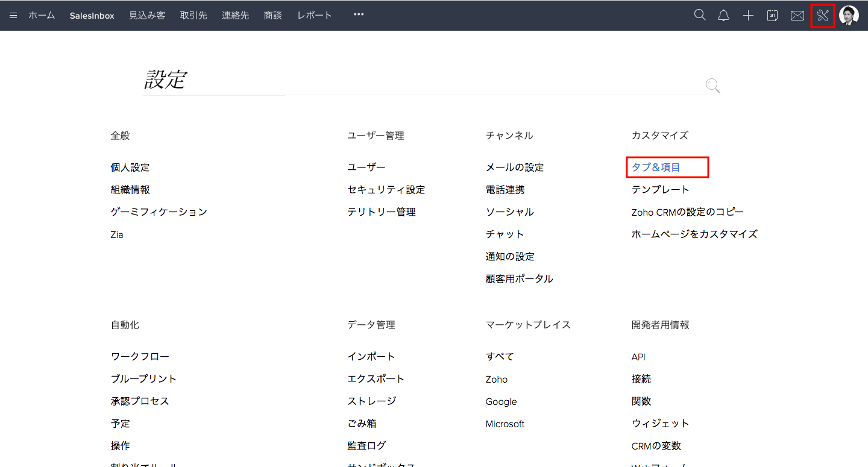The width and height of the screenshot is (868, 467).
Task: Click the settings search input field
Action: [x=422, y=81]
